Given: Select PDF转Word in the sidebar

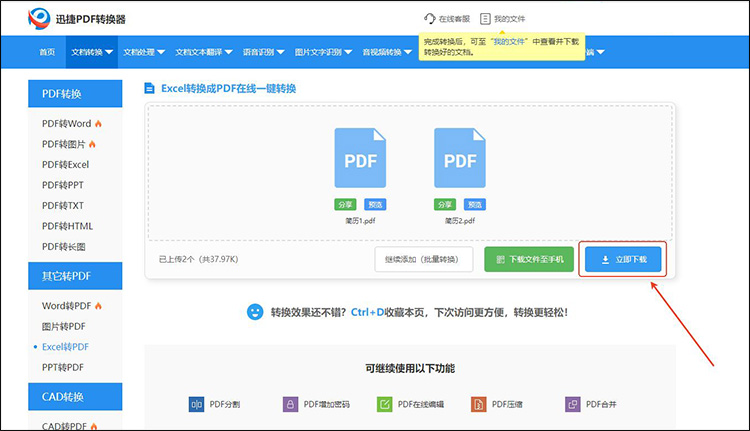Looking at the screenshot, I should pyautogui.click(x=66, y=123).
